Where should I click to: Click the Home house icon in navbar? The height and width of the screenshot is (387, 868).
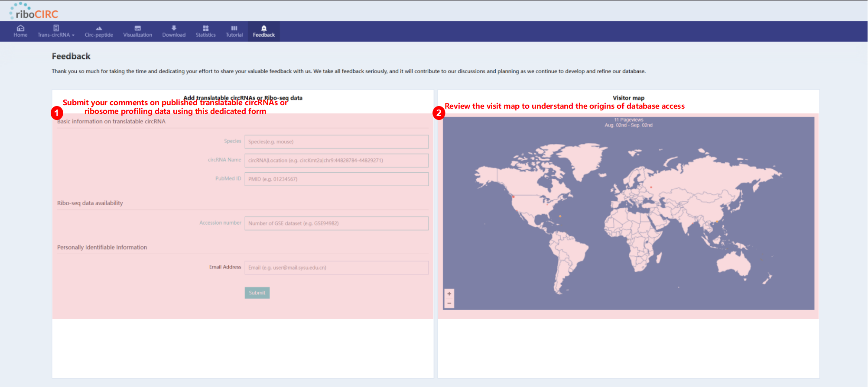[x=20, y=28]
